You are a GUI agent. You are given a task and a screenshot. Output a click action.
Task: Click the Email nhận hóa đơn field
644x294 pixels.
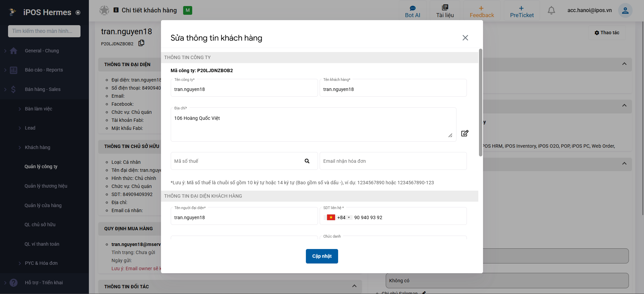393,161
